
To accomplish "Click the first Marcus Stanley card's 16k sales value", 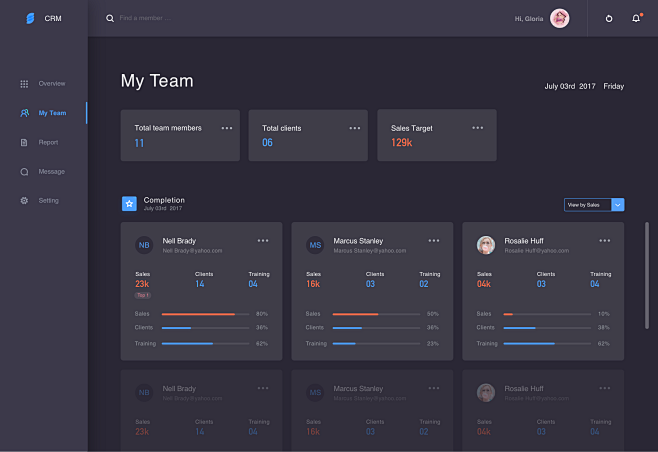I will [x=313, y=284].
